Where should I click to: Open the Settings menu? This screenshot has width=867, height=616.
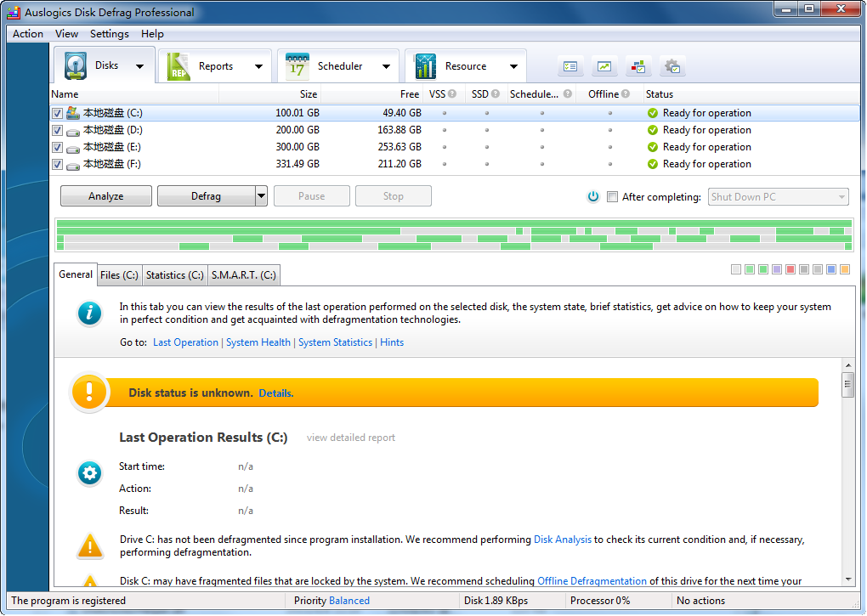pyautogui.click(x=110, y=34)
